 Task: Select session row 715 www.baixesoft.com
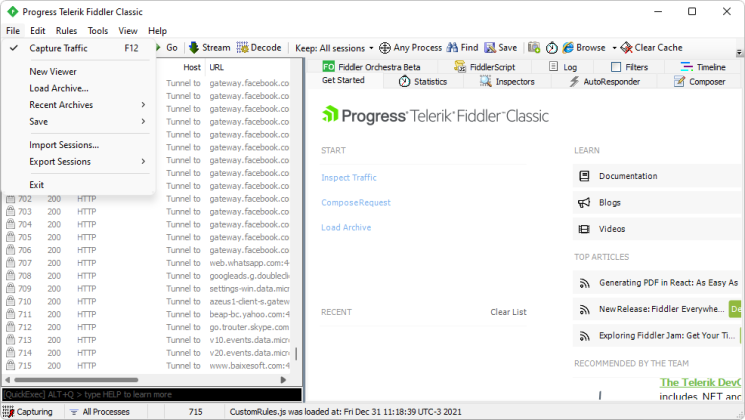pos(148,365)
